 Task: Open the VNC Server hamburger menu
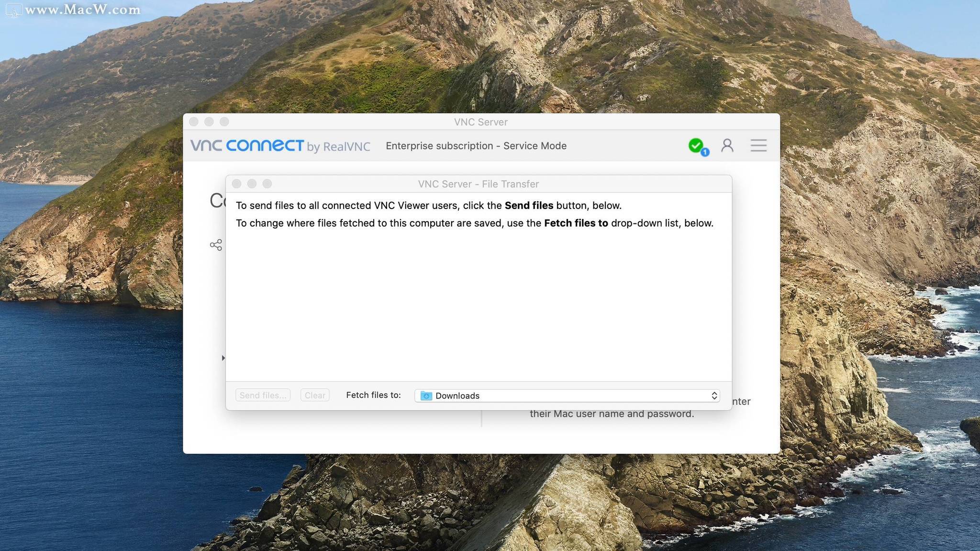(758, 145)
